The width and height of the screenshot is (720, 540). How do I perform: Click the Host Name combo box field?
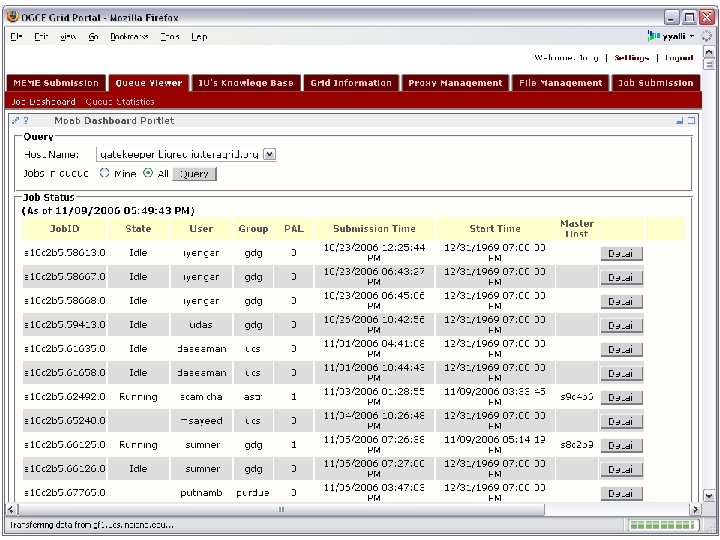(186, 154)
